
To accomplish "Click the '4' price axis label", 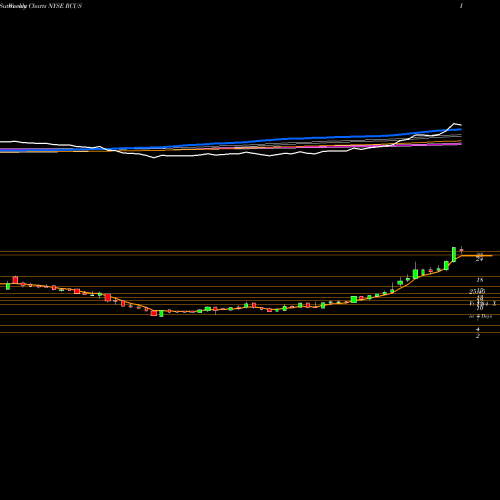I will [x=478, y=329].
